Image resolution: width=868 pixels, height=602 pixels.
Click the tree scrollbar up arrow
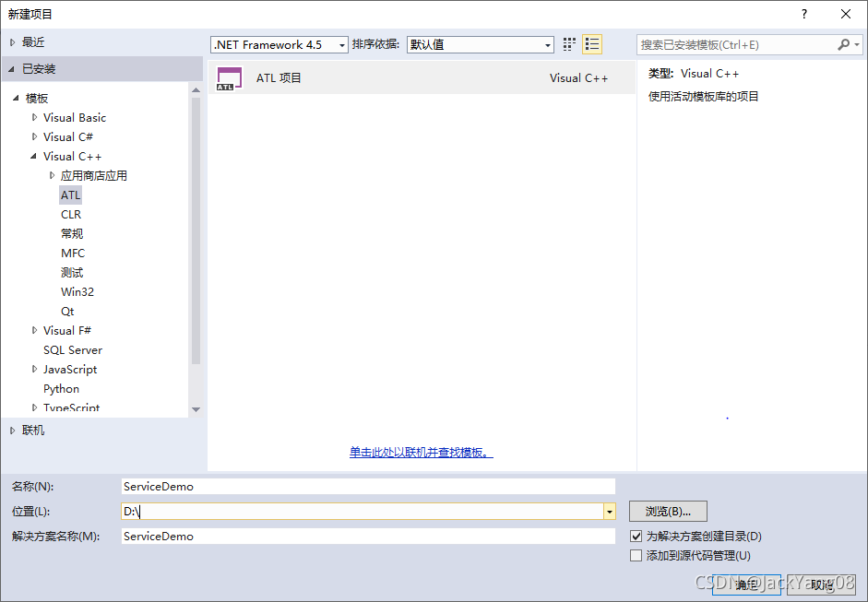click(x=196, y=89)
